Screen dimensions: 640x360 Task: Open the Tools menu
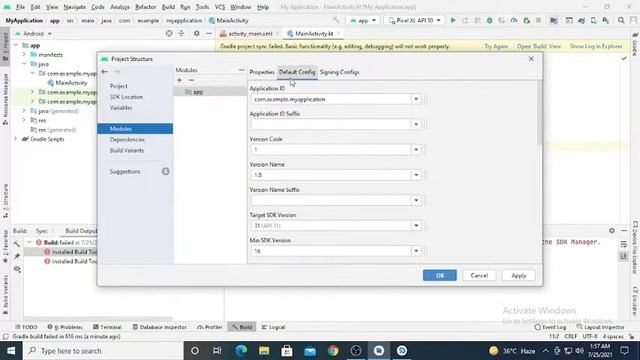(x=202, y=7)
